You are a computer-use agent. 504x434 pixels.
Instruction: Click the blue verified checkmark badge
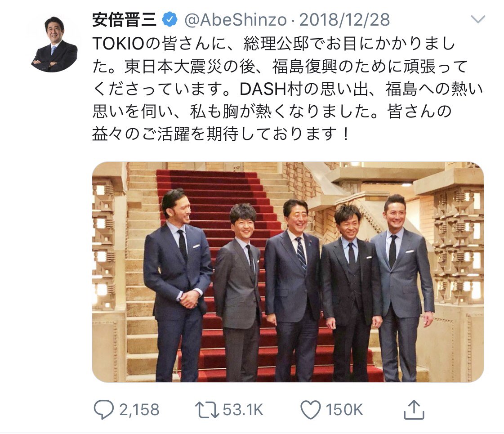tap(169, 19)
